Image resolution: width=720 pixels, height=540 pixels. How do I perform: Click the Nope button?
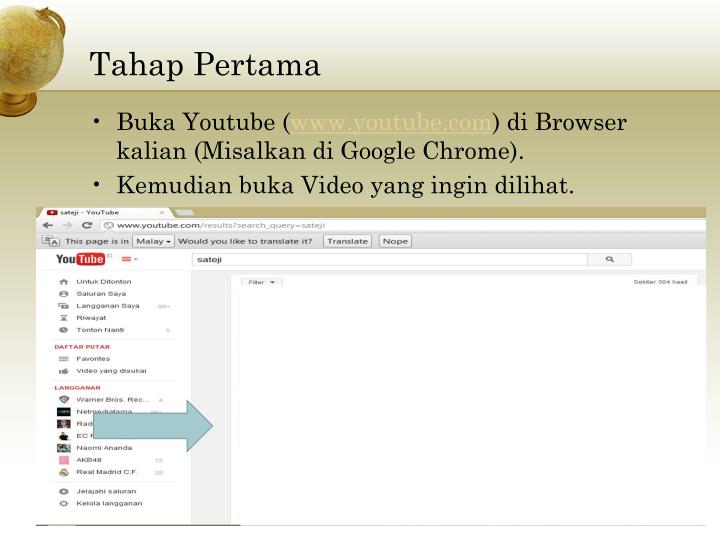click(395, 241)
